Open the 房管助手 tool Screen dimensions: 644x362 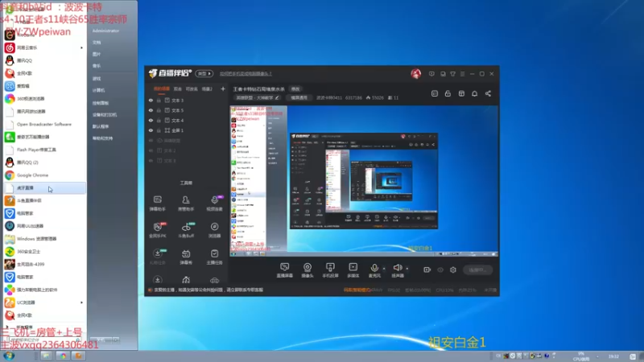click(x=186, y=204)
